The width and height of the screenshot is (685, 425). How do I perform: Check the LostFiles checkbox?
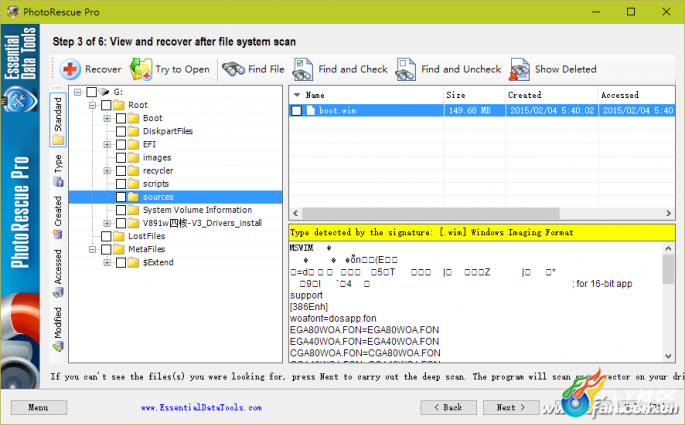tap(106, 236)
